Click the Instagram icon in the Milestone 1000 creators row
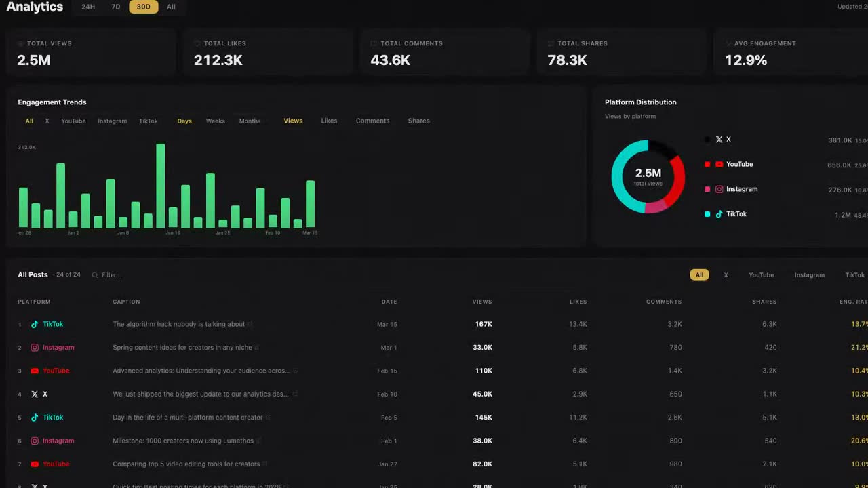 [35, 441]
